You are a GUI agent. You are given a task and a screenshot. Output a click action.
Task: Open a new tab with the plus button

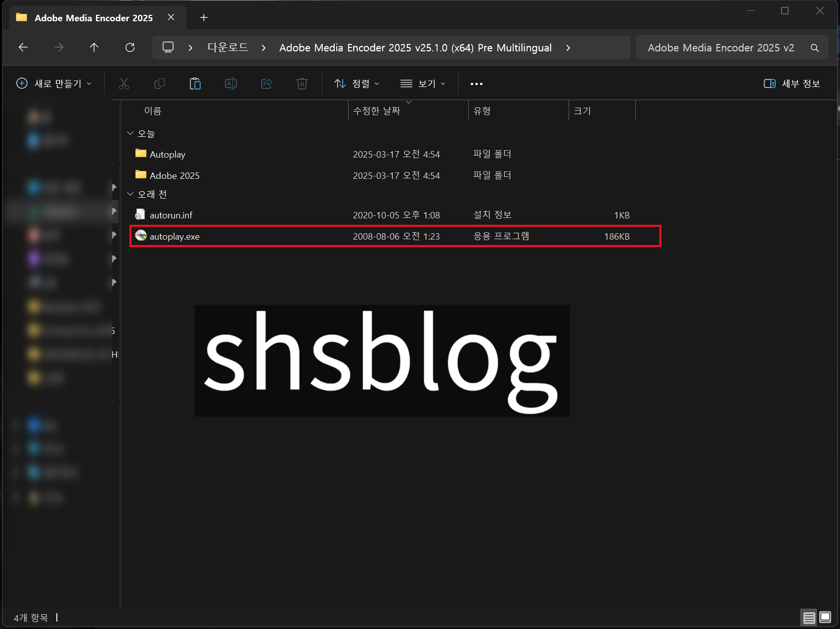click(204, 18)
